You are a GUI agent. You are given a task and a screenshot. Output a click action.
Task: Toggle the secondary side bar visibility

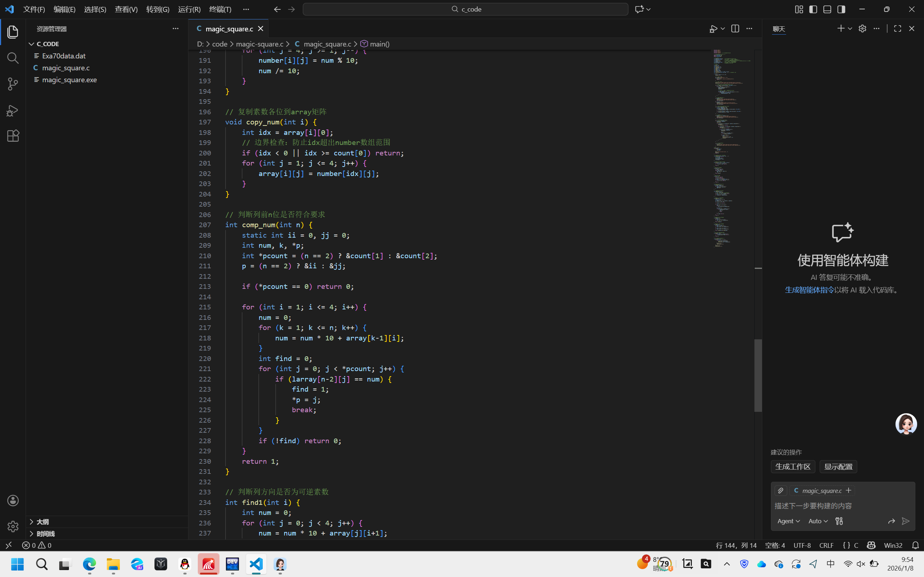pos(841,9)
